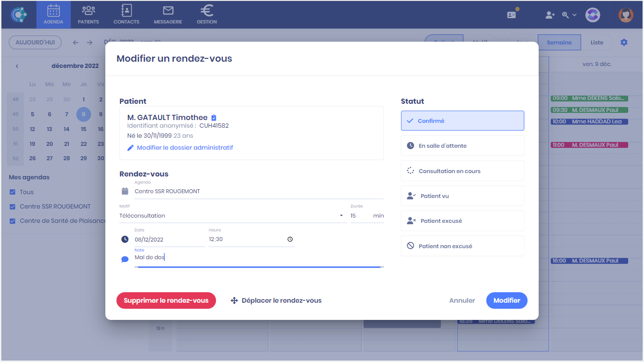Open the Contacts tab
Screen dimensions: 644x362
pyautogui.click(x=126, y=14)
